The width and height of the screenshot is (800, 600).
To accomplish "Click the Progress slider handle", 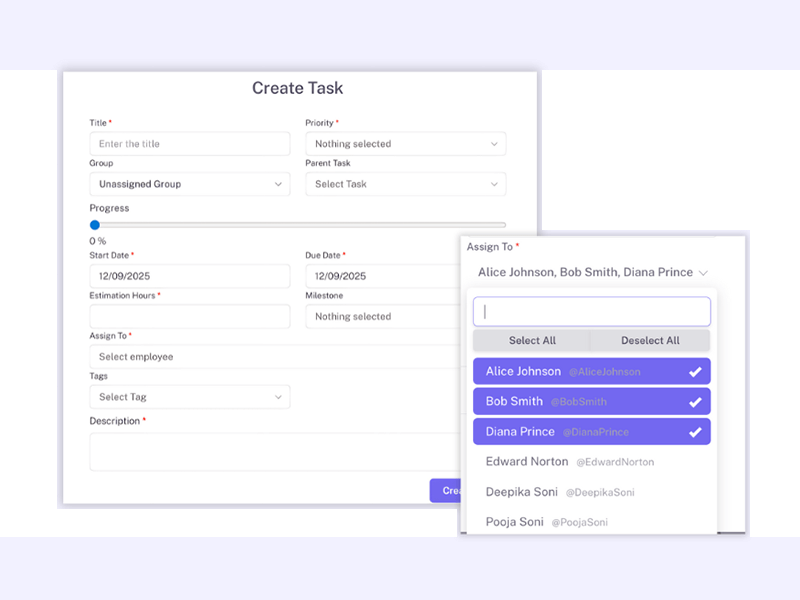I will (95, 225).
